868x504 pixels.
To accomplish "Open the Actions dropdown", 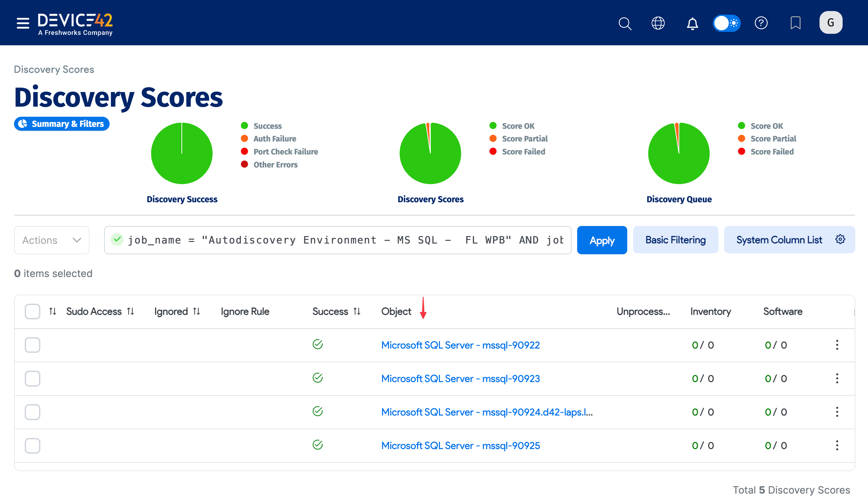I will tap(51, 240).
